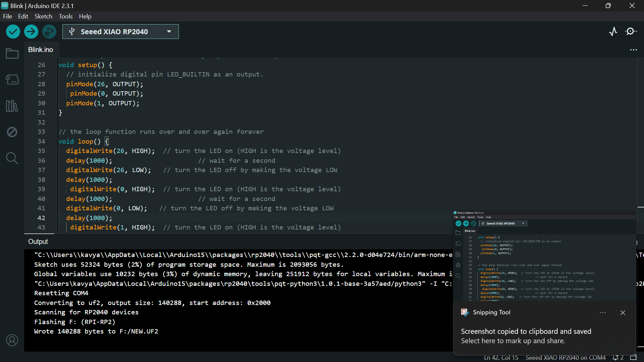Click line number 42 in the gutter
This screenshot has height=362, width=644.
(x=41, y=218)
